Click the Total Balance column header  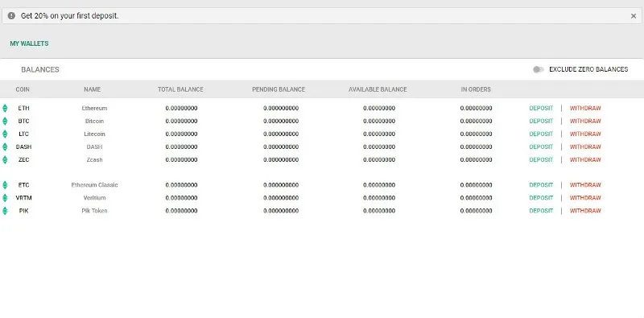pos(180,89)
